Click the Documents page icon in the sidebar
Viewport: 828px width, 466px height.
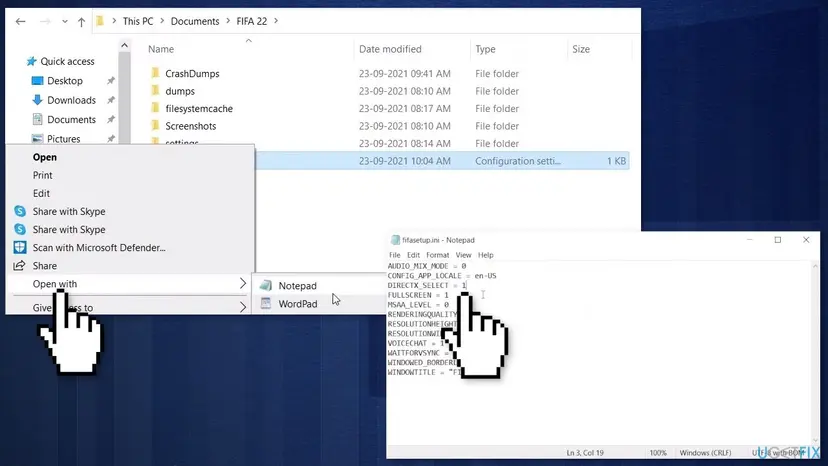point(37,119)
